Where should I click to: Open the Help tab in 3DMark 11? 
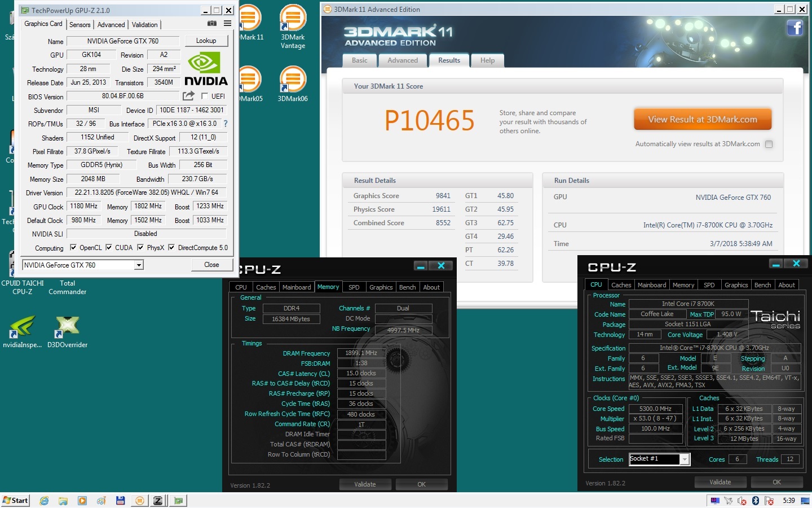coord(487,60)
